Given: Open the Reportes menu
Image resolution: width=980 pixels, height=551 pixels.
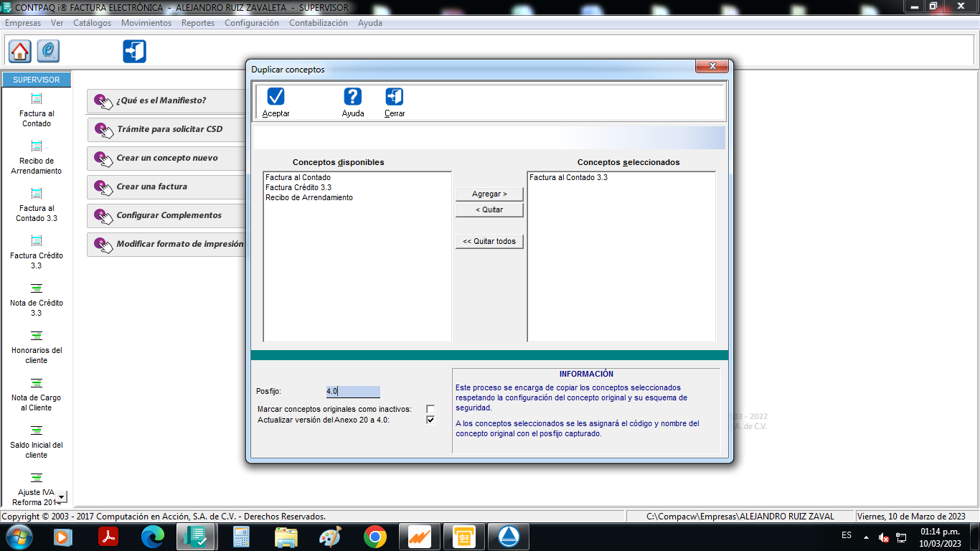Looking at the screenshot, I should pos(198,23).
